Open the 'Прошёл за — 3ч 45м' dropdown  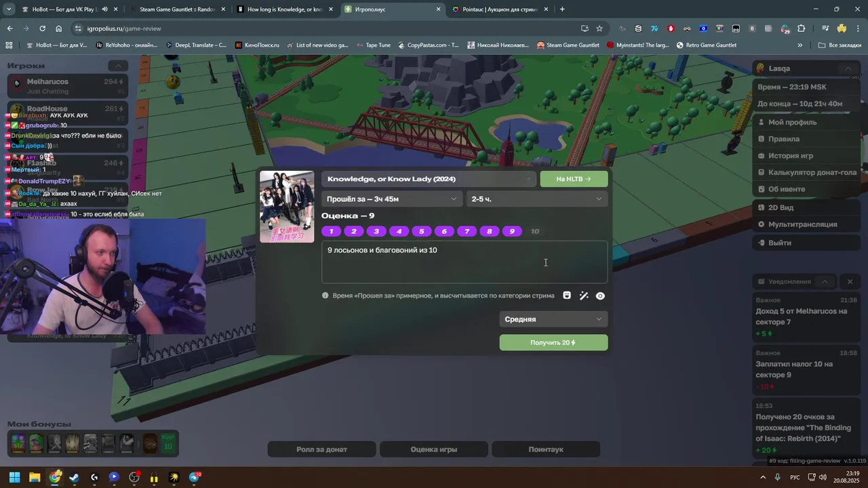coord(392,199)
